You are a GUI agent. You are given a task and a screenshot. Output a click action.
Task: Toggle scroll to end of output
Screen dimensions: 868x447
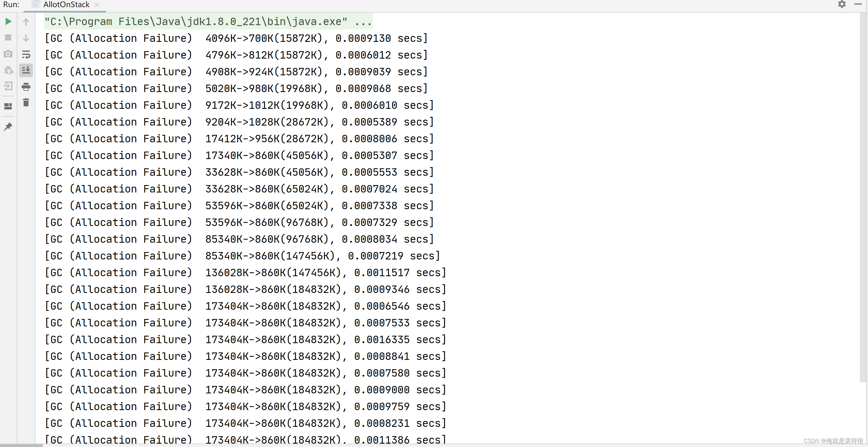pos(26,70)
